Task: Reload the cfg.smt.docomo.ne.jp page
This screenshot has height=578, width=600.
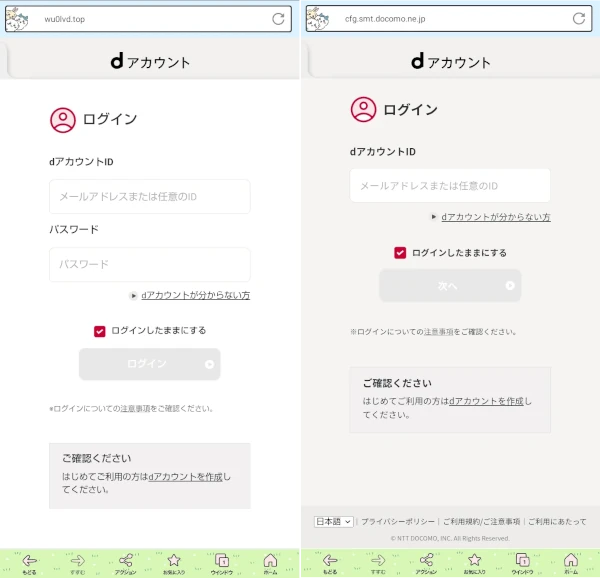Action: click(579, 18)
